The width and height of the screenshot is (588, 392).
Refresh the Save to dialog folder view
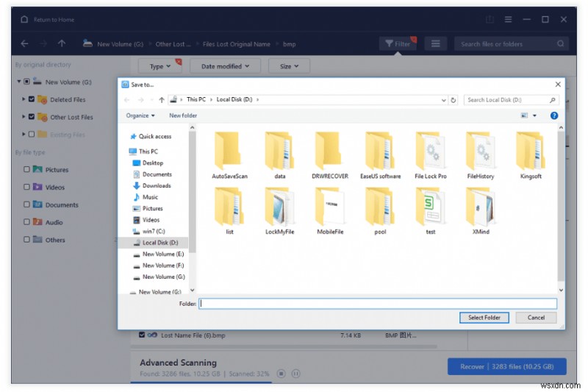[x=453, y=100]
